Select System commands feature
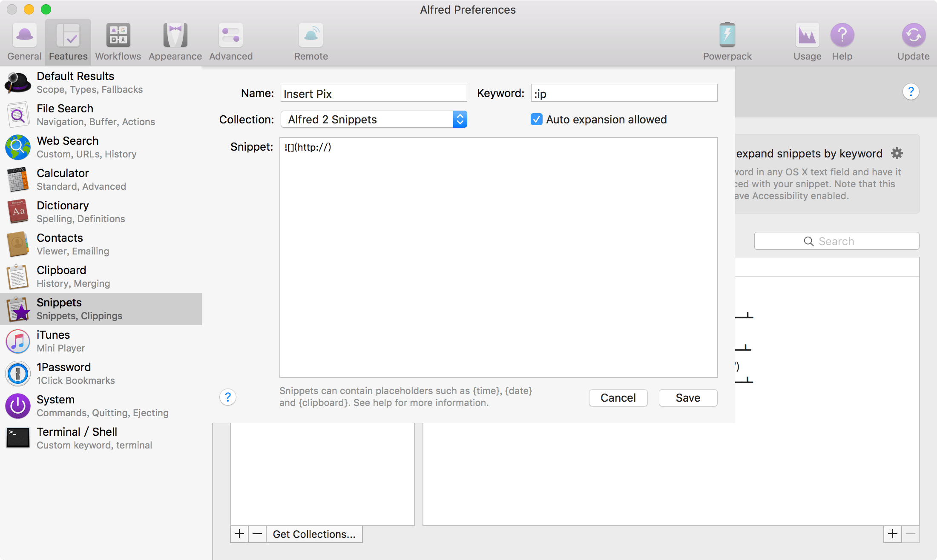The image size is (937, 560). [101, 406]
